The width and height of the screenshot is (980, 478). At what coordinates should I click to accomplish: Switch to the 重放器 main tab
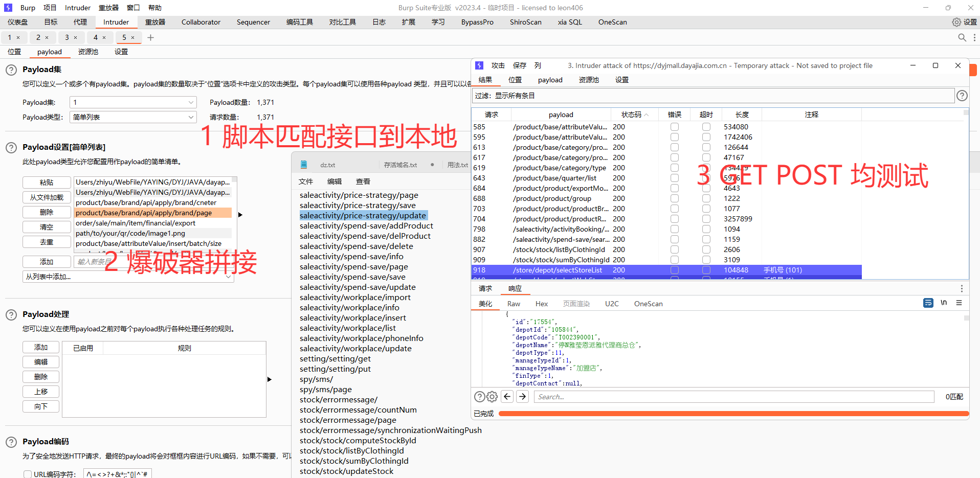click(155, 22)
